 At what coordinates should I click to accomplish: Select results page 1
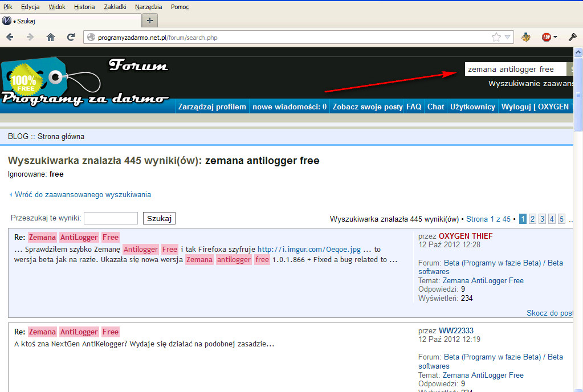click(523, 219)
